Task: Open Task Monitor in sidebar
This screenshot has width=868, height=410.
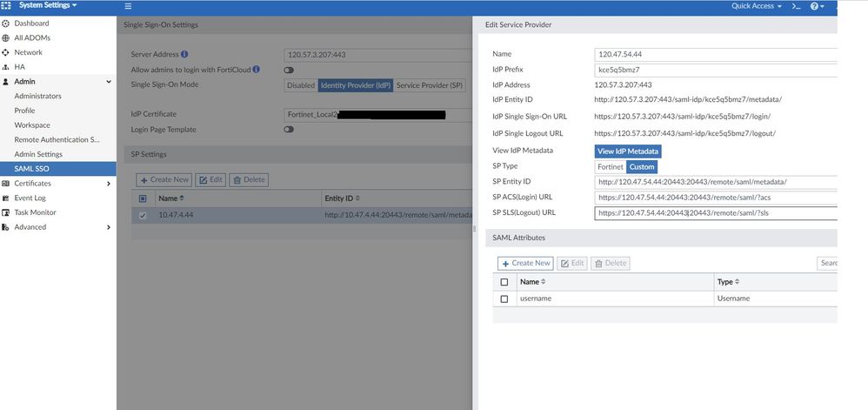Action: pyautogui.click(x=35, y=212)
